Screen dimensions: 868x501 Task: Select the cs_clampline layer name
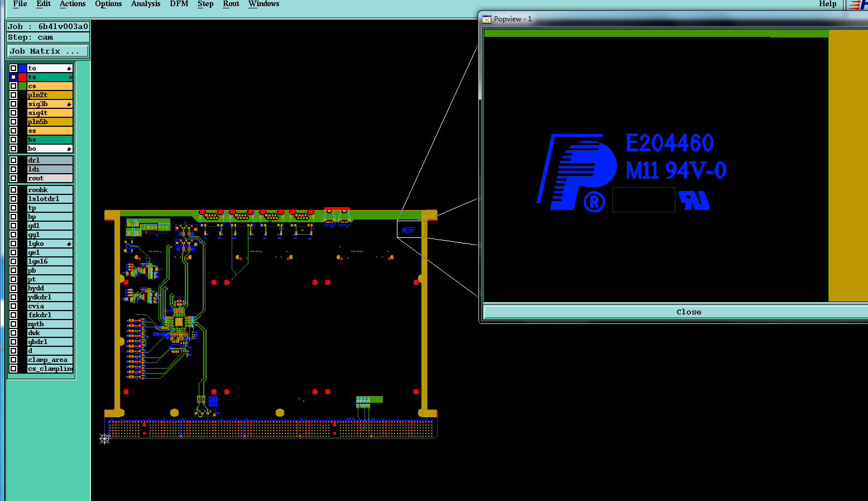tap(50, 369)
